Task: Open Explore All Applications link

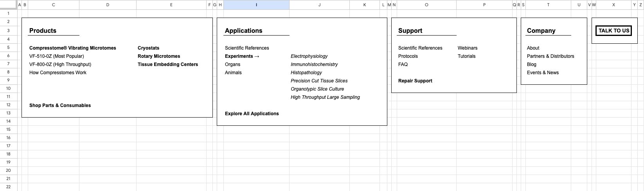Action: (x=252, y=114)
